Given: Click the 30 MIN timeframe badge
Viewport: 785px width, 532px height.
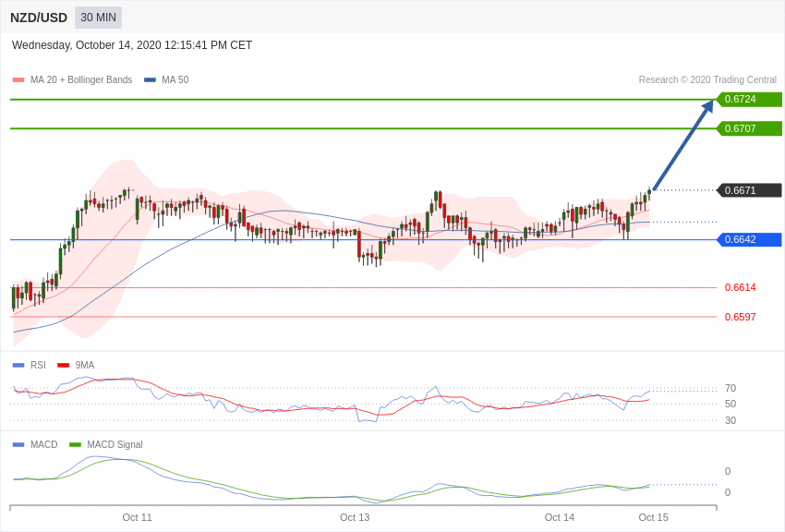Looking at the screenshot, I should click(98, 18).
